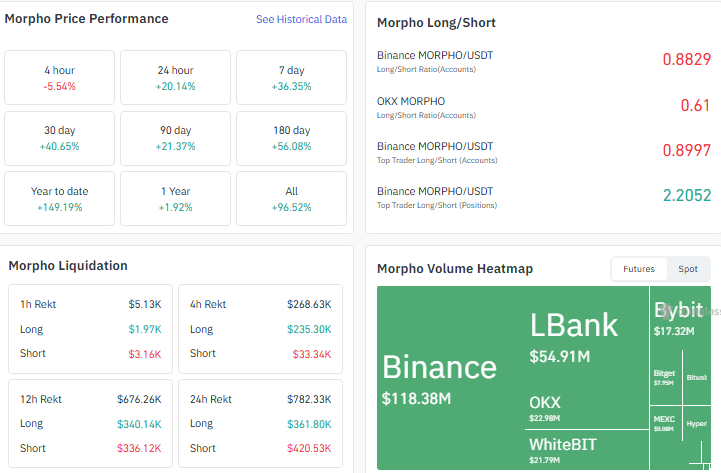Select the 90 day performance card
Viewport: 721px width, 473px height.
pos(175,138)
